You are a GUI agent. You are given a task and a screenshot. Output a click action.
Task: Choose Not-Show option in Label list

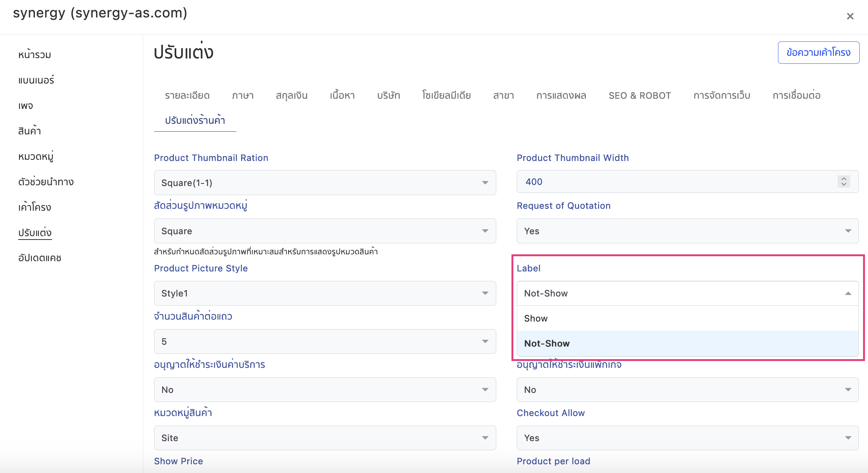coord(688,343)
